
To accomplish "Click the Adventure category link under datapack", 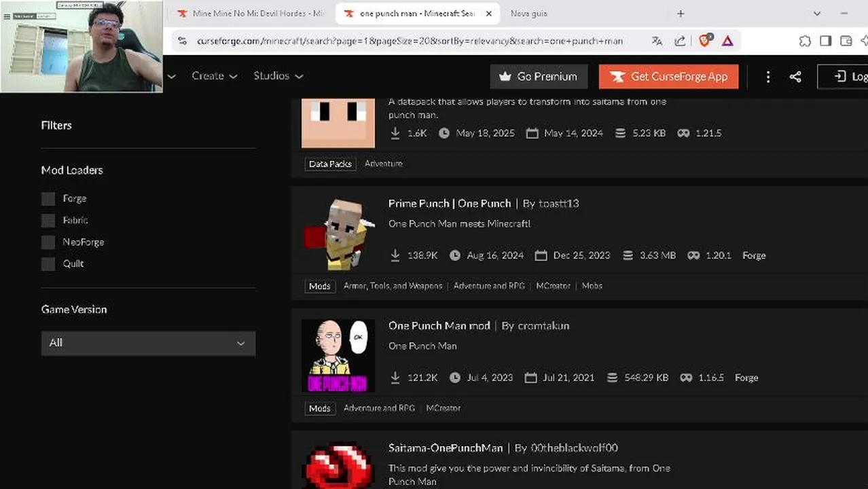I will pos(384,164).
